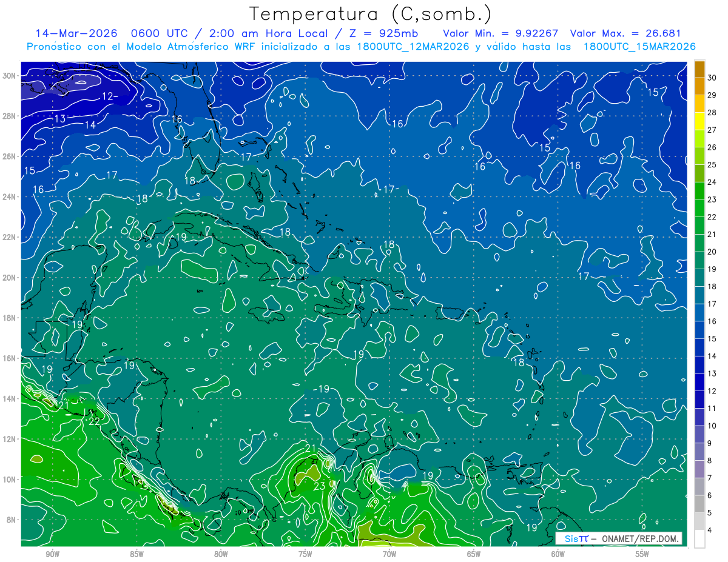This screenshot has width=728, height=562.
Task: Click the "30N" latitude axis label
Action: [x=10, y=76]
